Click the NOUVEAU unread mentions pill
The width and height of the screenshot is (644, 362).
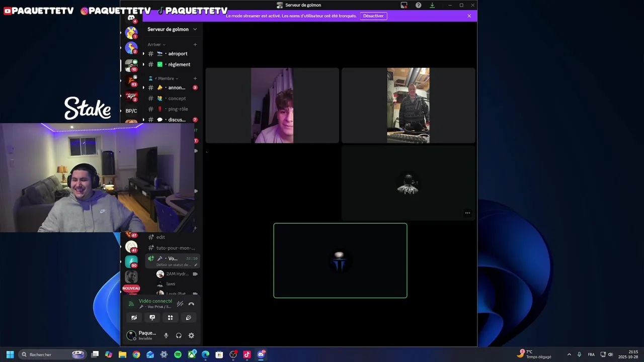click(131, 288)
